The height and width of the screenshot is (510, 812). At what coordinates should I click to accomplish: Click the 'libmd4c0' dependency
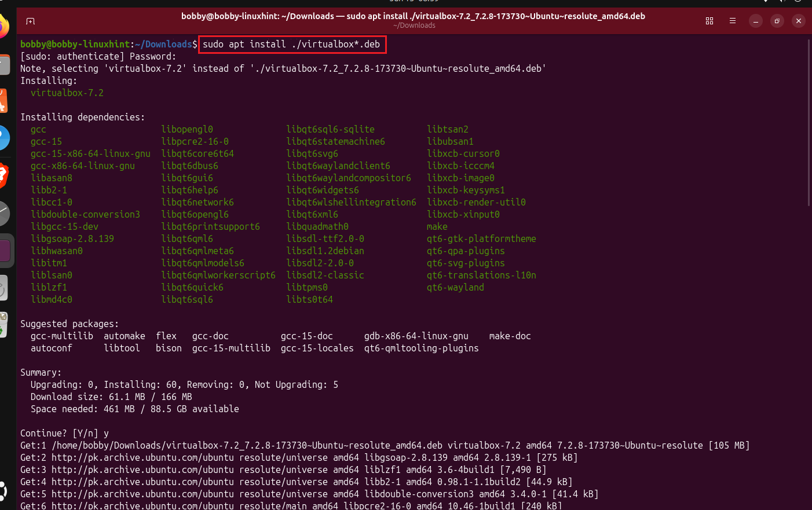pyautogui.click(x=52, y=299)
